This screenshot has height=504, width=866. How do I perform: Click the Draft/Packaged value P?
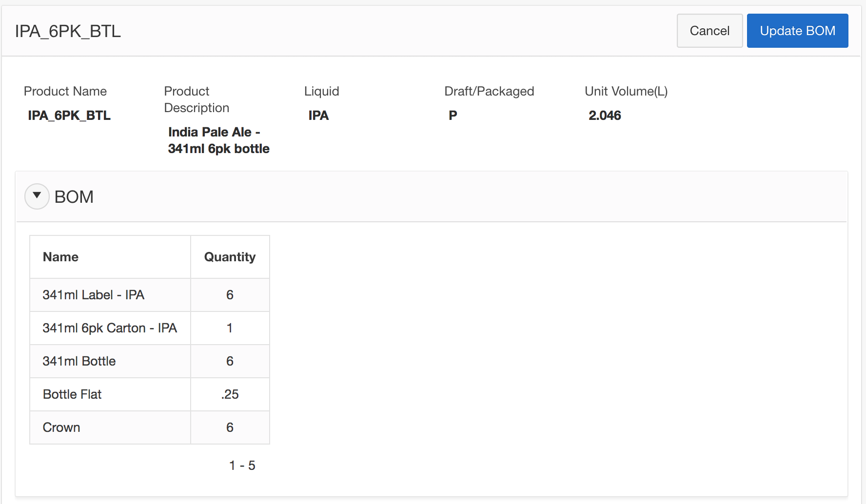(453, 116)
